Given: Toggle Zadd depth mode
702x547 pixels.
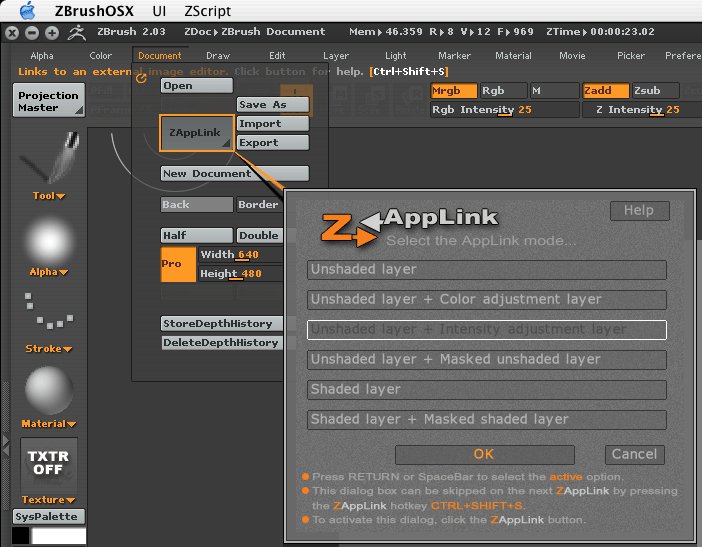Looking at the screenshot, I should click(x=605, y=91).
